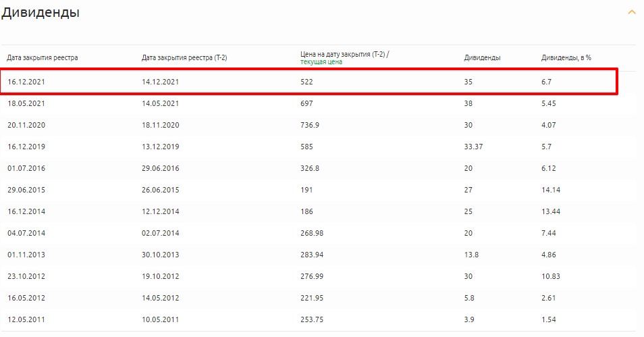This screenshot has height=337, width=644.
Task: Click the 33.37 dividend value
Action: (474, 147)
